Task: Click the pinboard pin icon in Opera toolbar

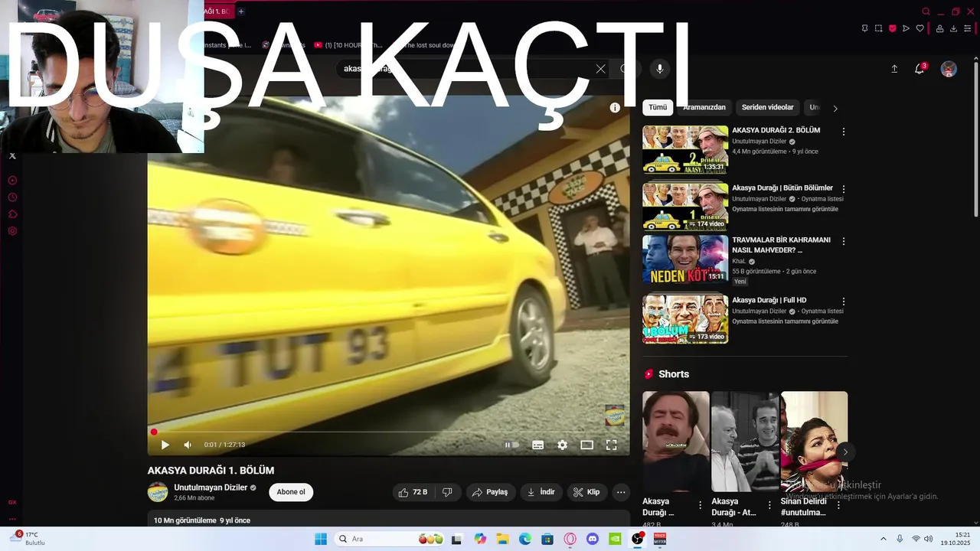Action: point(864,28)
